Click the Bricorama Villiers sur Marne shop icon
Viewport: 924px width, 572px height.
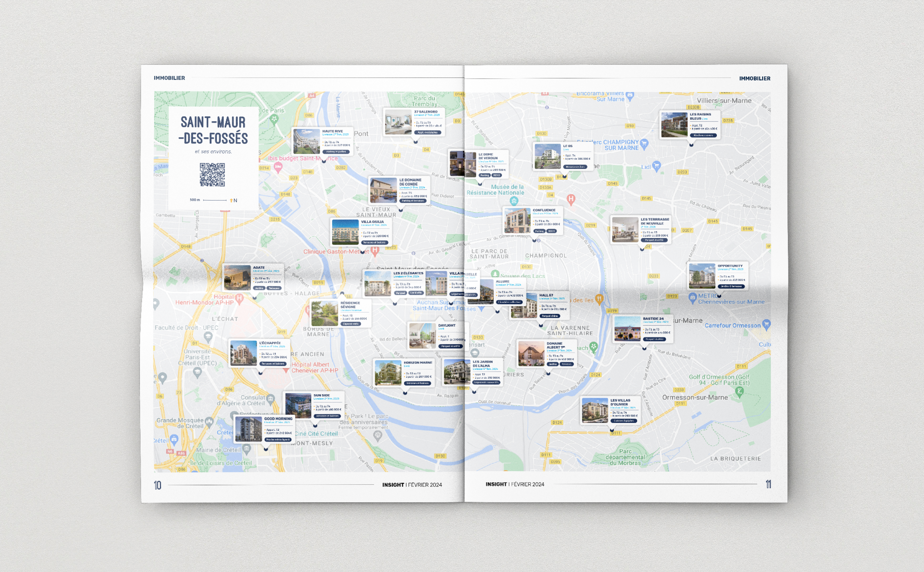point(630,96)
